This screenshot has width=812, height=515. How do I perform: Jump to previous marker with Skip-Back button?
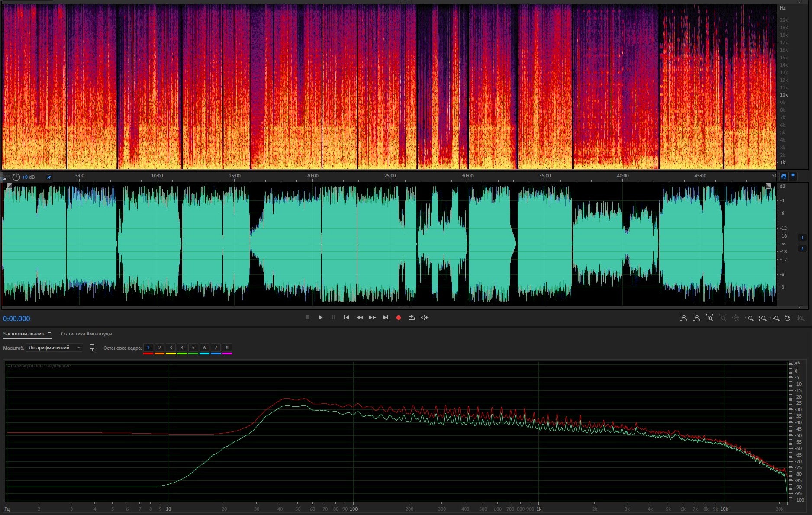pyautogui.click(x=346, y=318)
